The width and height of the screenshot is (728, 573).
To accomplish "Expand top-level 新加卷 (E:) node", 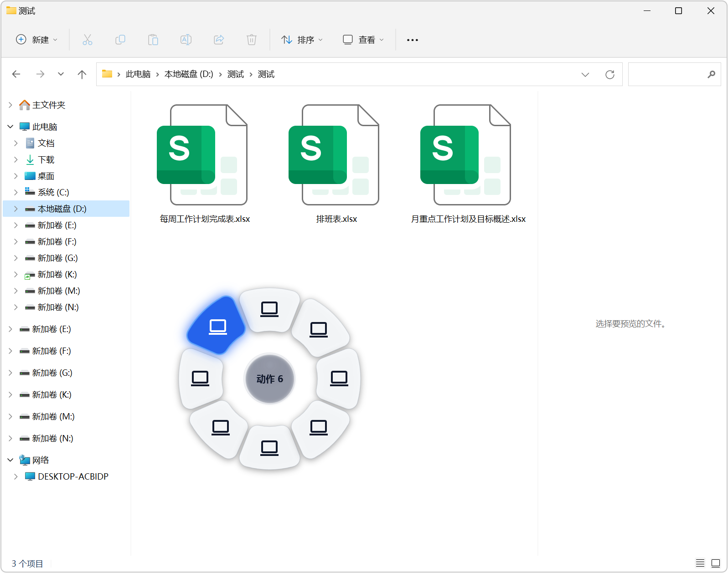I will (x=10, y=329).
